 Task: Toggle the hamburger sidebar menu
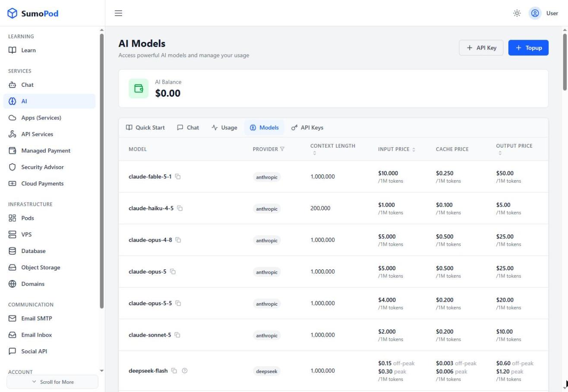(x=118, y=13)
